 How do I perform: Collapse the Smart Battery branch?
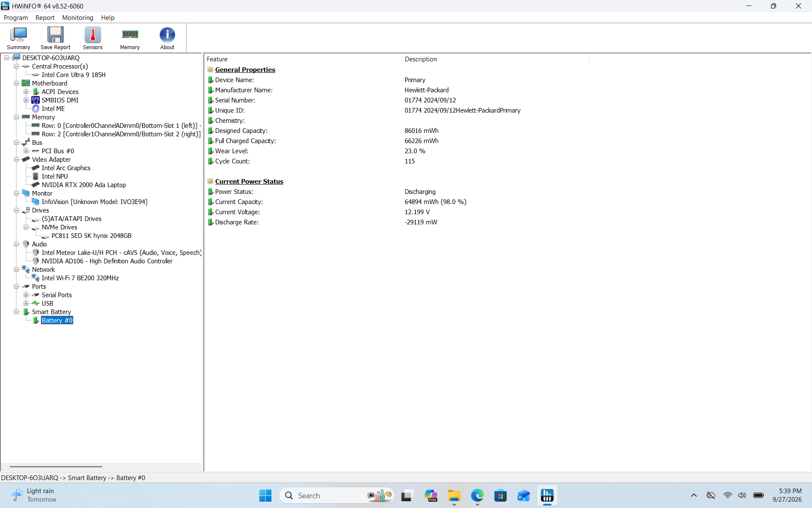pos(16,312)
